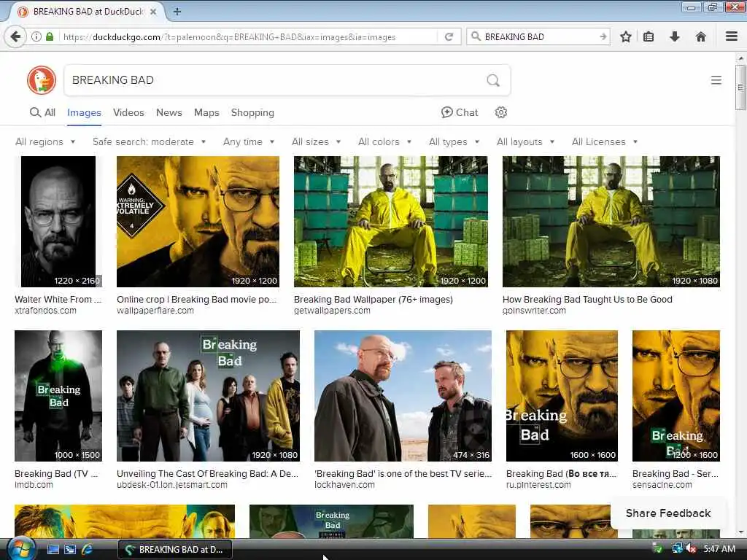The height and width of the screenshot is (560, 747).
Task: Click the green padlock security icon
Action: [50, 36]
